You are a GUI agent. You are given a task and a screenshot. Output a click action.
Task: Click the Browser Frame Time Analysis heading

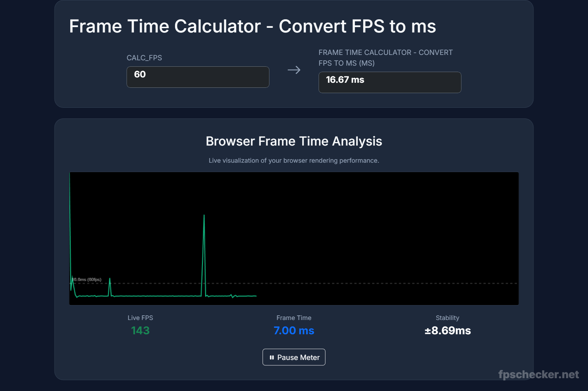tap(293, 141)
